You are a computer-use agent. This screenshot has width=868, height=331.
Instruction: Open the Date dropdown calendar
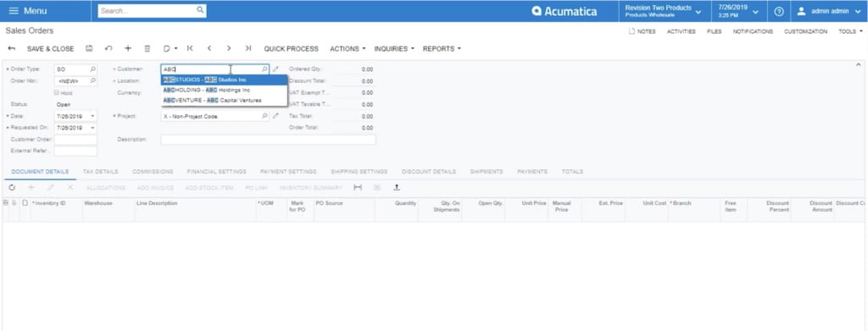[x=92, y=116]
